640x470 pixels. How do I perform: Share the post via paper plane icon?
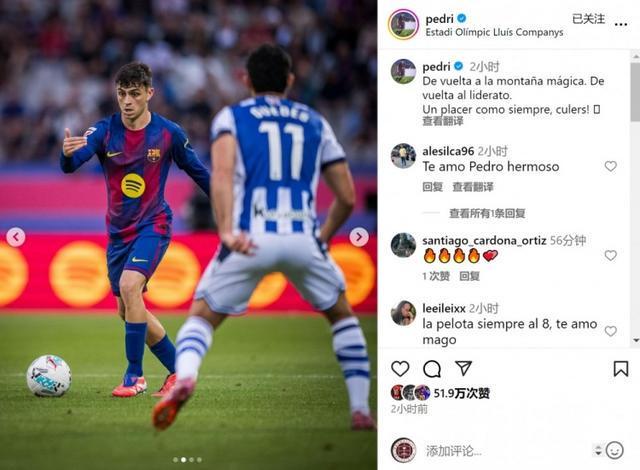[x=463, y=368]
